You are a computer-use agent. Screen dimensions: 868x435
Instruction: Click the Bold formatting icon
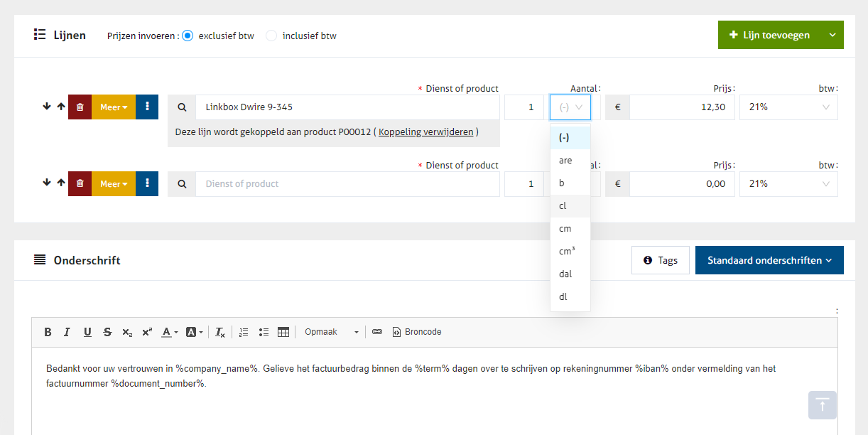click(x=48, y=332)
